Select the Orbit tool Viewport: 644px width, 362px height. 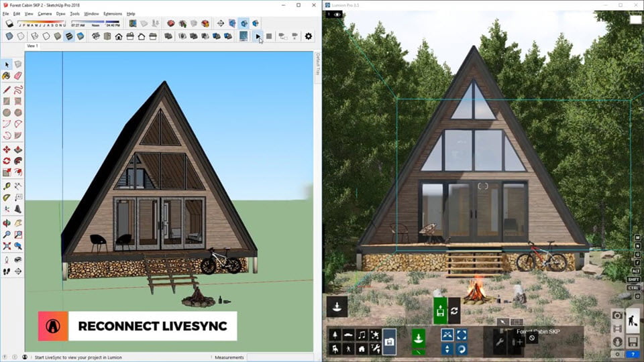(x=7, y=223)
